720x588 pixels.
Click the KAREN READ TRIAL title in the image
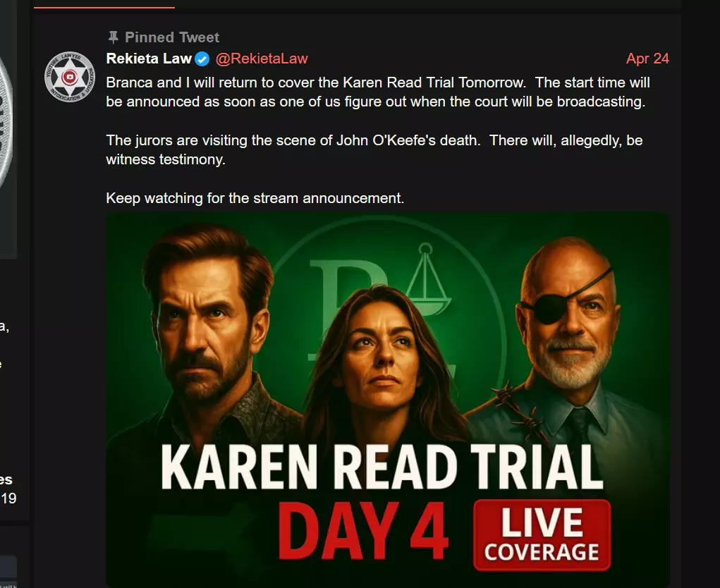coord(382,467)
